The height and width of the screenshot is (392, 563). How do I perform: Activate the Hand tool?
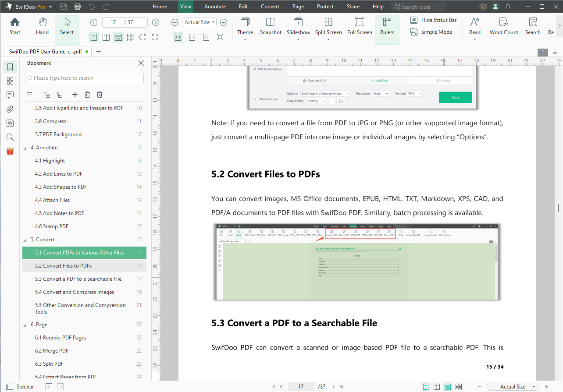(x=42, y=27)
